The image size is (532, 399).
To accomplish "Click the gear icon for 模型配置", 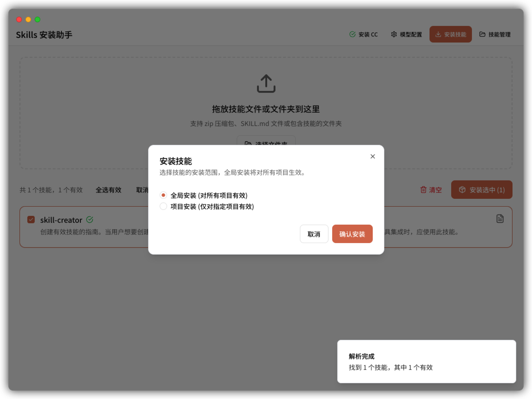I will pos(394,34).
